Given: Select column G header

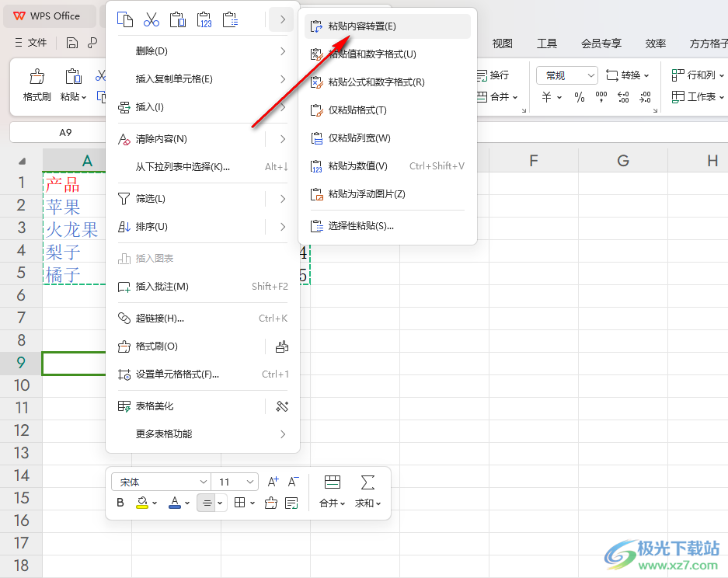Looking at the screenshot, I should pyautogui.click(x=623, y=161).
